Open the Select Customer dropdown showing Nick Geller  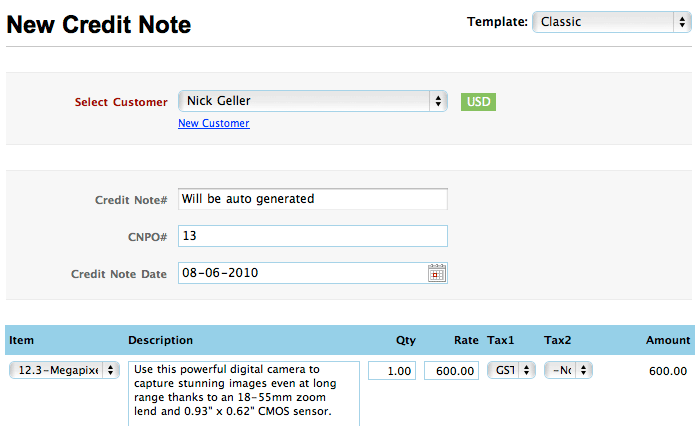click(x=313, y=101)
